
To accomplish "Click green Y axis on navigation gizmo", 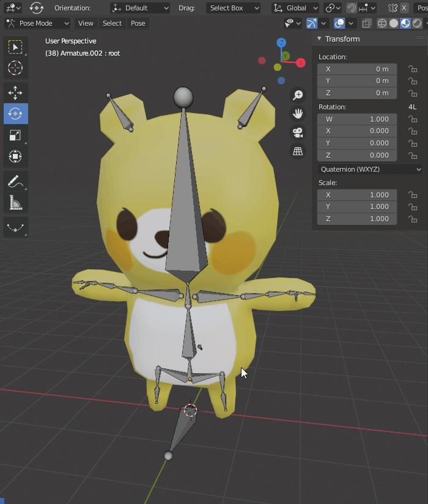I will 286,56.
